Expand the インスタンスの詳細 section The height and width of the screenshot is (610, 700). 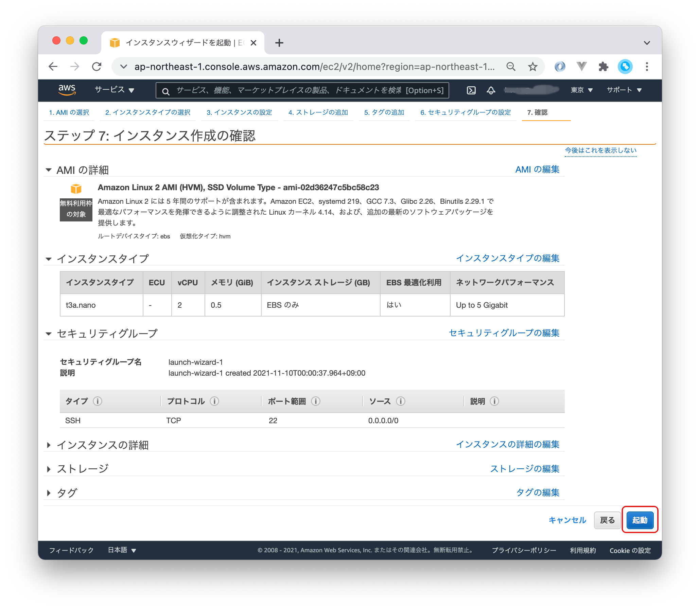tap(49, 445)
